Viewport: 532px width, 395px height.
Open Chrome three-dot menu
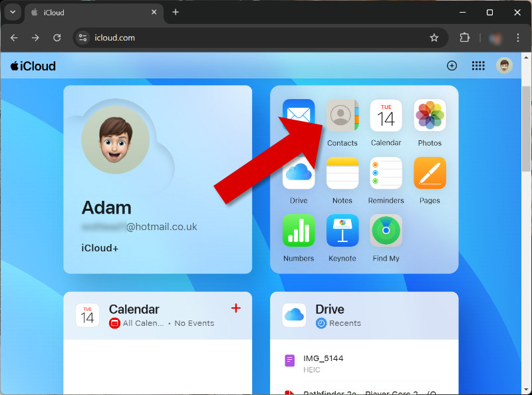tap(518, 38)
